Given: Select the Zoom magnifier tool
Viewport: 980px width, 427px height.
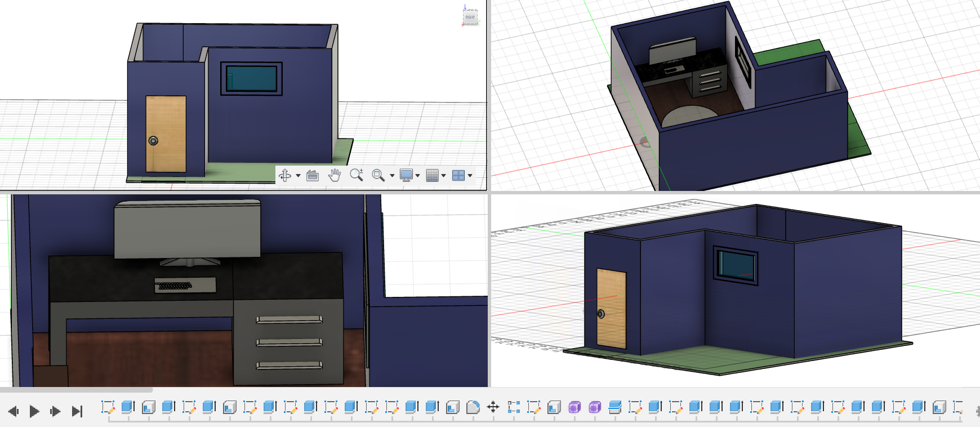Looking at the screenshot, I should tap(357, 175).
